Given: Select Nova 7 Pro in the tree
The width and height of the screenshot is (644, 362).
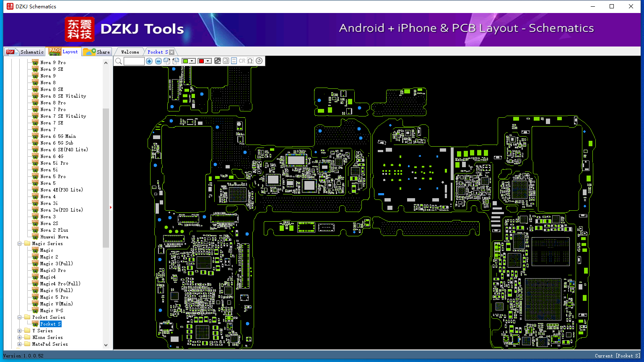Looking at the screenshot, I should [x=53, y=109].
